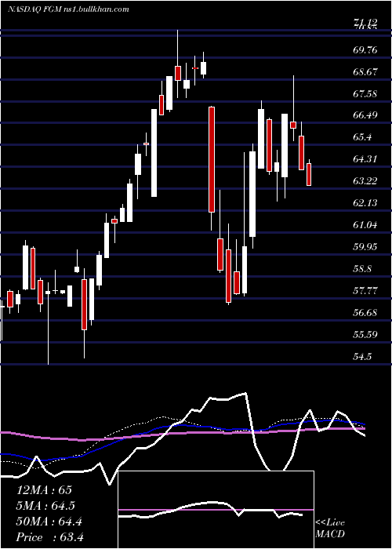Click the NASDAQ FGM ns1.bullkhan.com header text
Screen dimensions: 392x549
click(68, 9)
